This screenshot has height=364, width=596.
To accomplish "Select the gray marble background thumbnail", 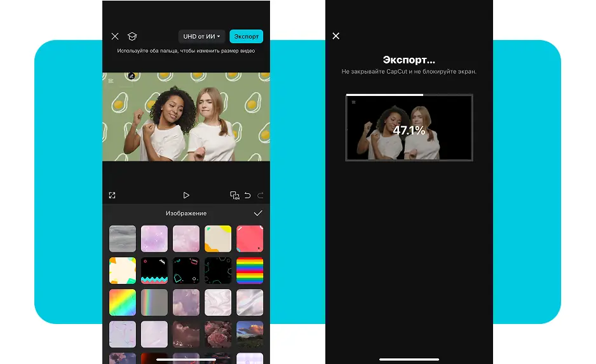I will (123, 239).
